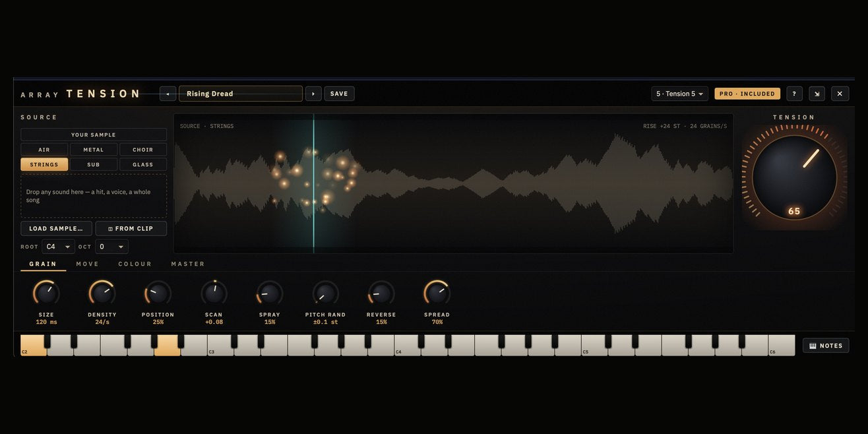Click the Spread knob
Image resolution: width=868 pixels, height=434 pixels.
(437, 293)
